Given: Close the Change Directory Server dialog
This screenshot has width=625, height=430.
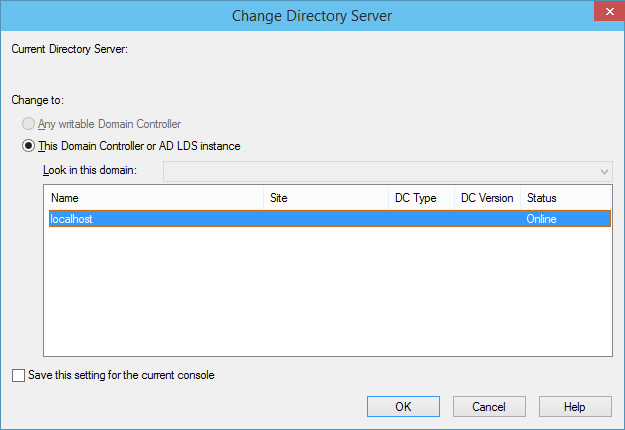Looking at the screenshot, I should pos(609,11).
